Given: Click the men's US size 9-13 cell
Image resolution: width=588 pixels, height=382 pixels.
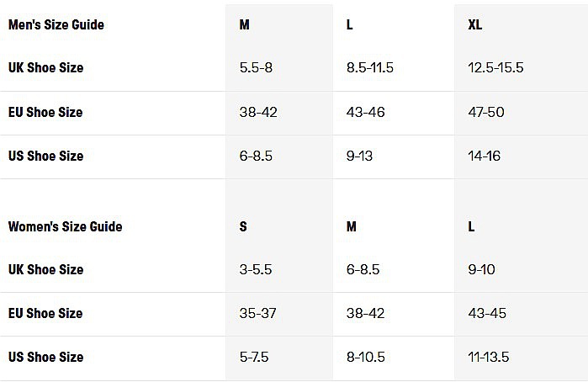Looking at the screenshot, I should point(359,156).
